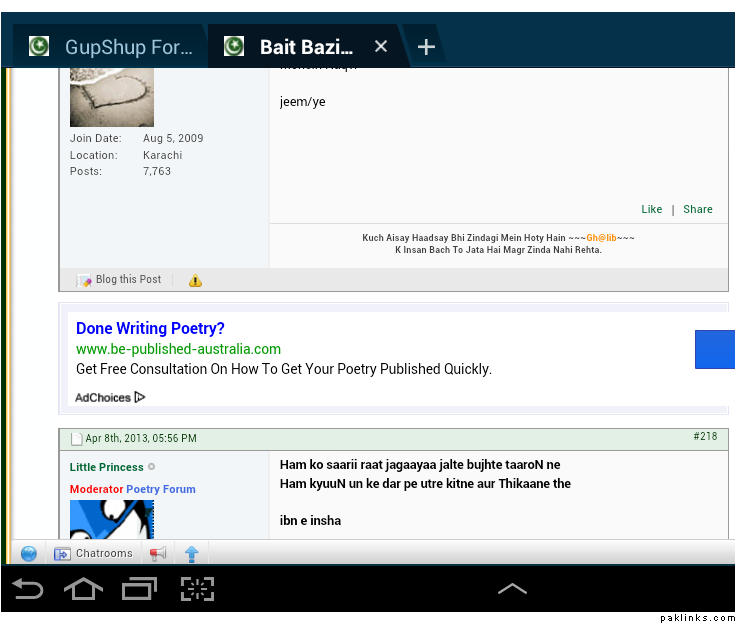Image resolution: width=736 pixels, height=624 pixels.
Task: Like the post
Action: pyautogui.click(x=651, y=209)
